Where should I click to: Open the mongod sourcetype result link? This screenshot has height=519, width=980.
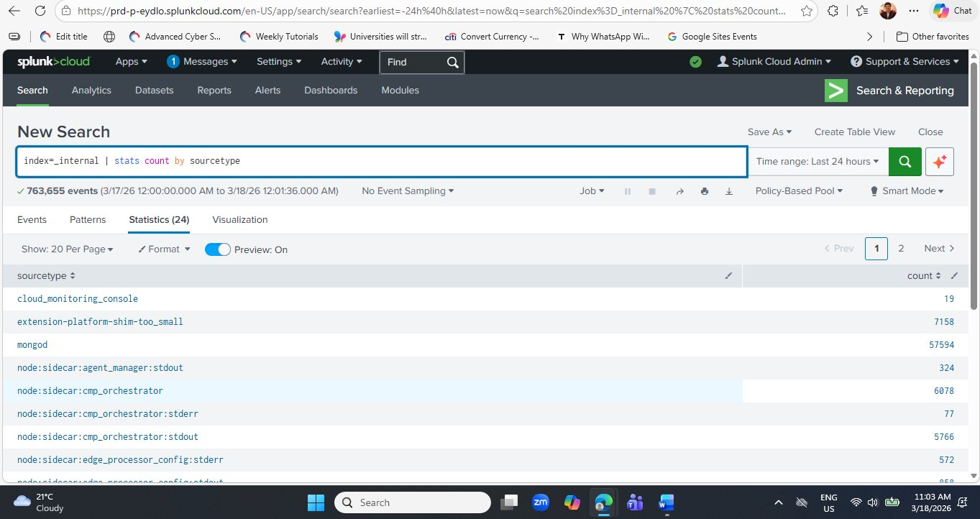pos(32,344)
